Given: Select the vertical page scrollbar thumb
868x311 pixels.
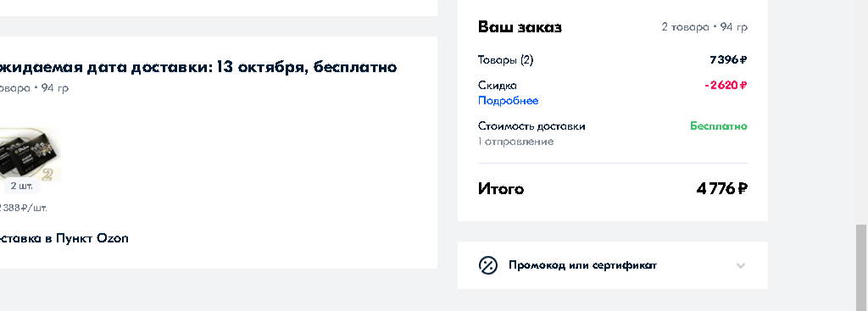Looking at the screenshot, I should click(861, 268).
